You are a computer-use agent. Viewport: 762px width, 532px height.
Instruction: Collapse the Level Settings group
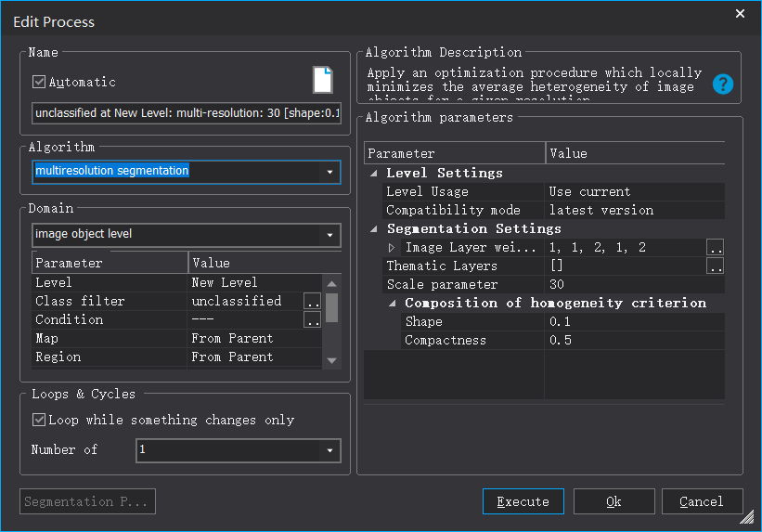pyautogui.click(x=374, y=173)
